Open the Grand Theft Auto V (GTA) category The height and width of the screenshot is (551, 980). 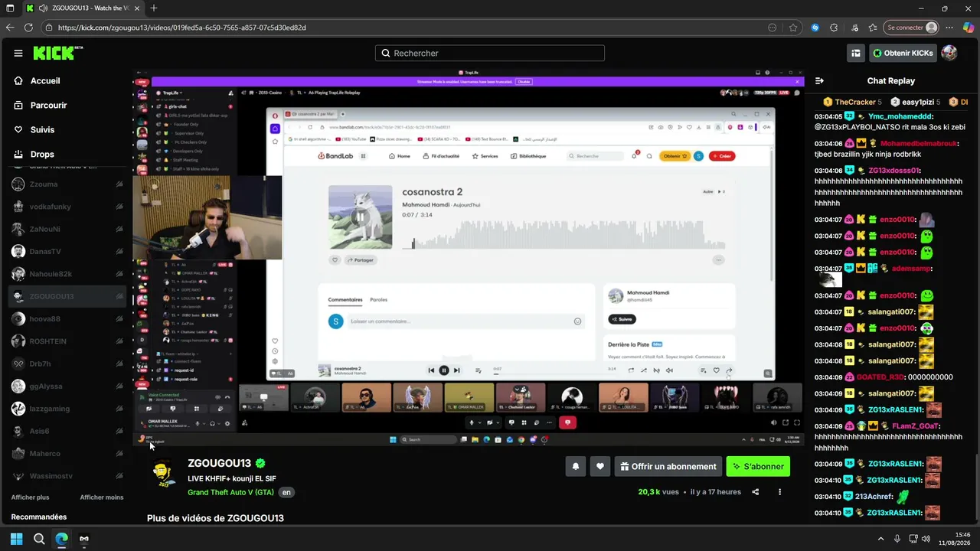tap(230, 492)
